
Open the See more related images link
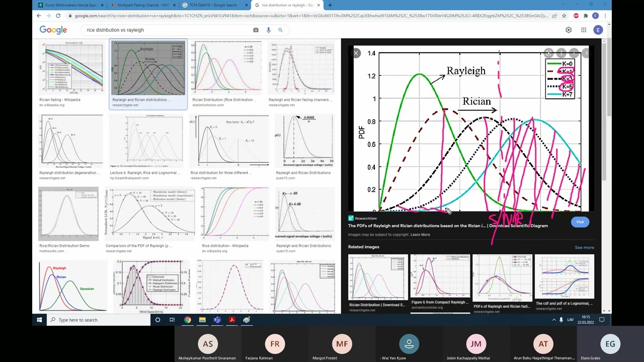pos(584,247)
